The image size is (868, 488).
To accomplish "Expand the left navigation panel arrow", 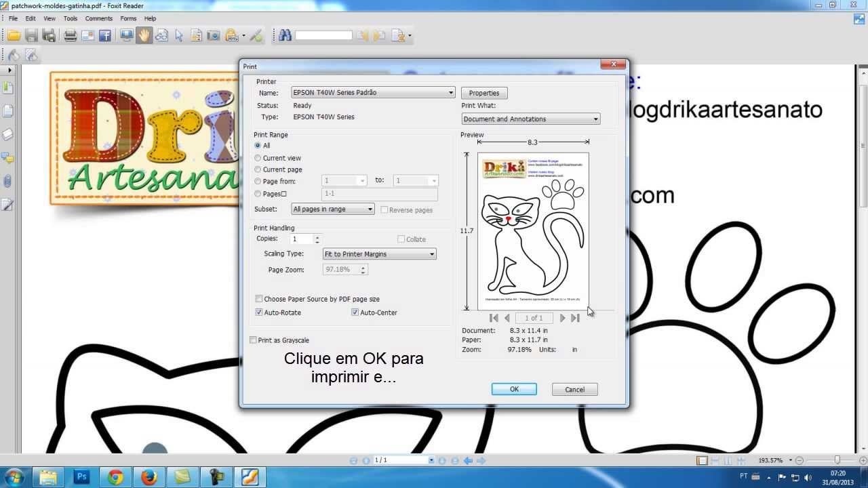I will tap(9, 70).
